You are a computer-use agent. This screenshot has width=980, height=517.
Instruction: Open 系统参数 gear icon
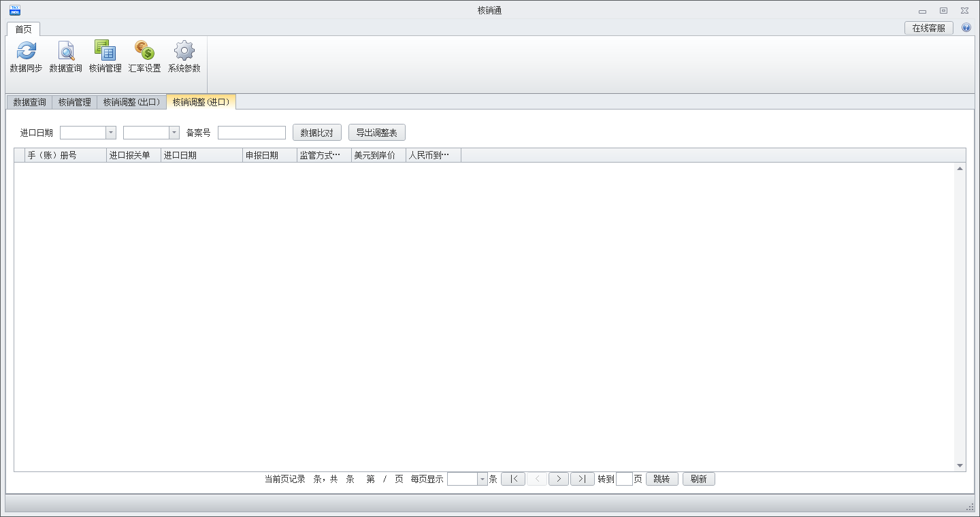point(184,51)
